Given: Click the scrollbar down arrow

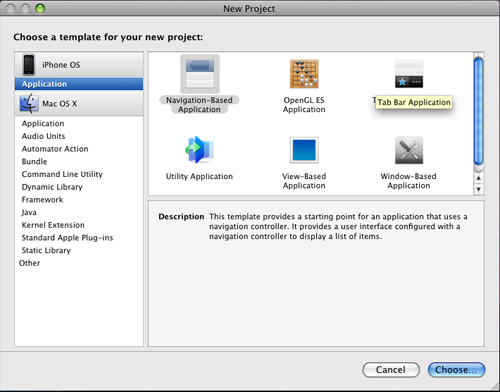Looking at the screenshot, I should [x=478, y=189].
